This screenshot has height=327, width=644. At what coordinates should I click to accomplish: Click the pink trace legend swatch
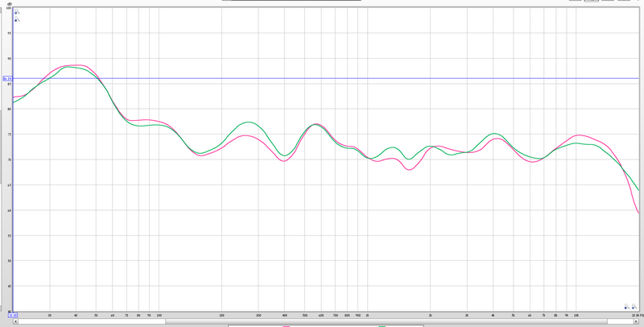(287, 326)
